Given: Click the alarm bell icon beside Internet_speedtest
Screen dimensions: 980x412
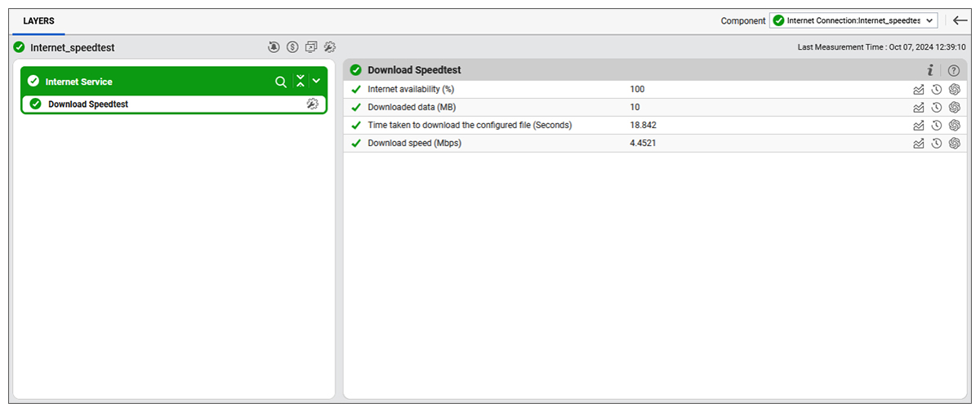Looking at the screenshot, I should point(273,47).
